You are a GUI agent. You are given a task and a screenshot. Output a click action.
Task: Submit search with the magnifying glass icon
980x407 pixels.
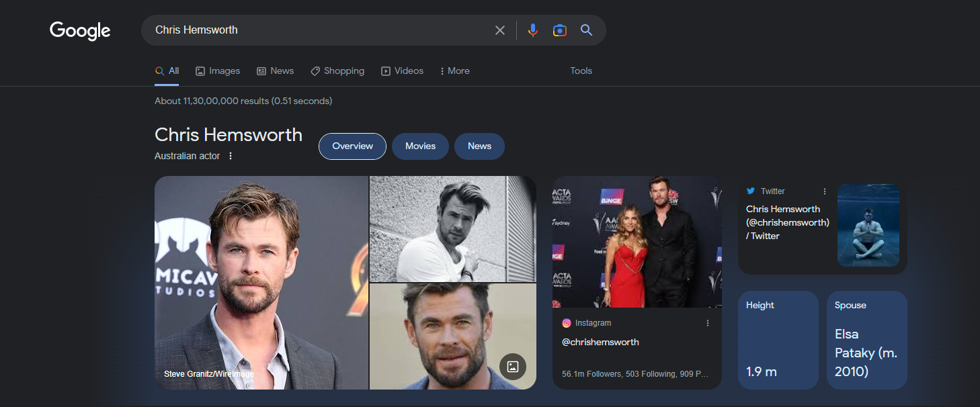coord(587,30)
